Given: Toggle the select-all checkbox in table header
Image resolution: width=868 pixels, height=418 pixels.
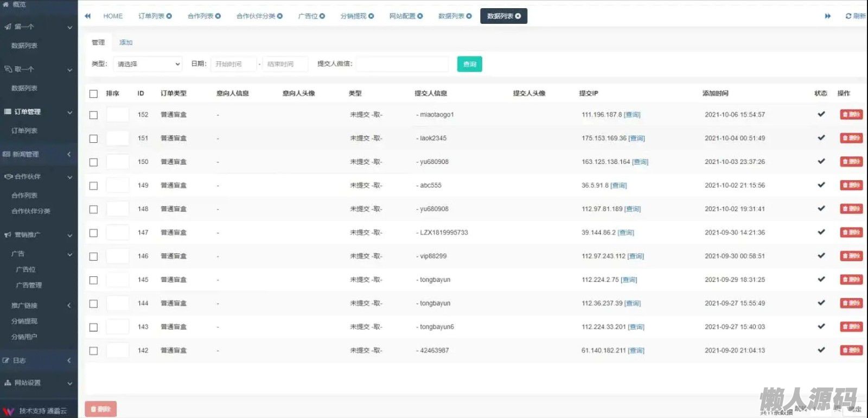Looking at the screenshot, I should click(x=93, y=94).
